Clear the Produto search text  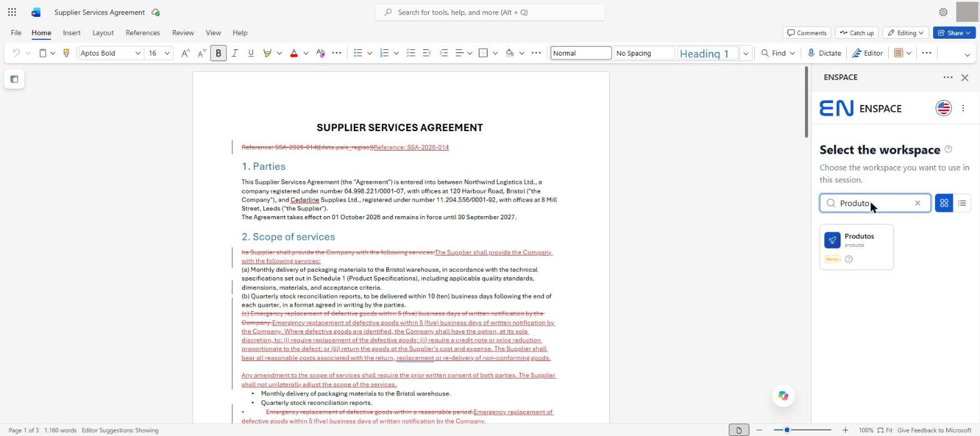[917, 203]
